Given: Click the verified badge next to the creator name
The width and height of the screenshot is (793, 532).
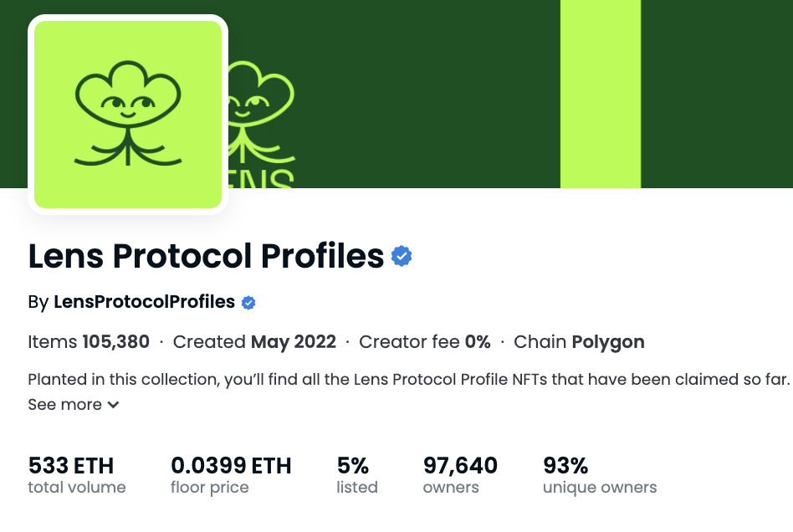Looking at the screenshot, I should 248,303.
